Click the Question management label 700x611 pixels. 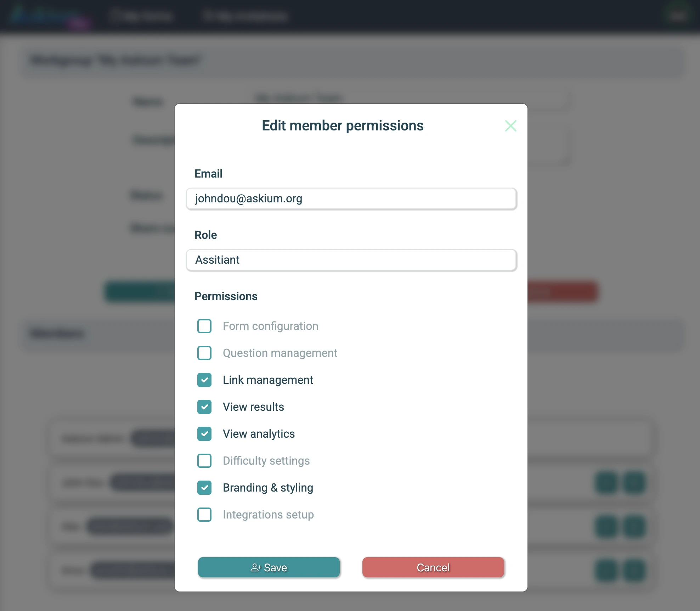[280, 353]
